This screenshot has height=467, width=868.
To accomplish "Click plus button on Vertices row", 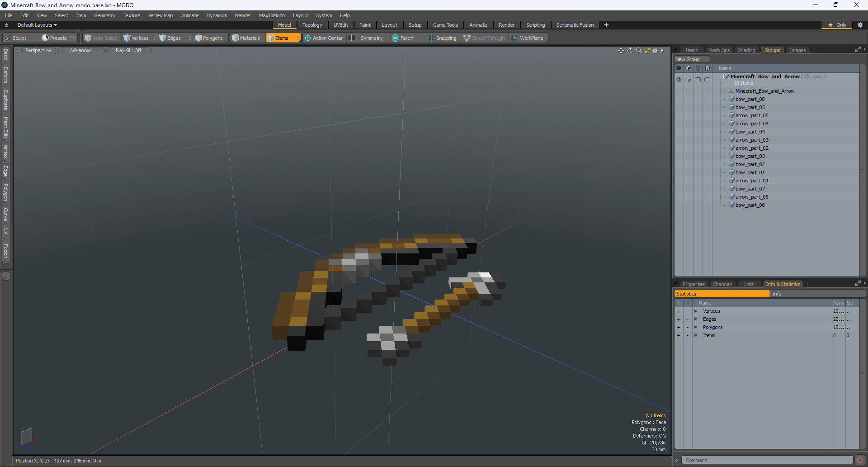I will pos(679,311).
